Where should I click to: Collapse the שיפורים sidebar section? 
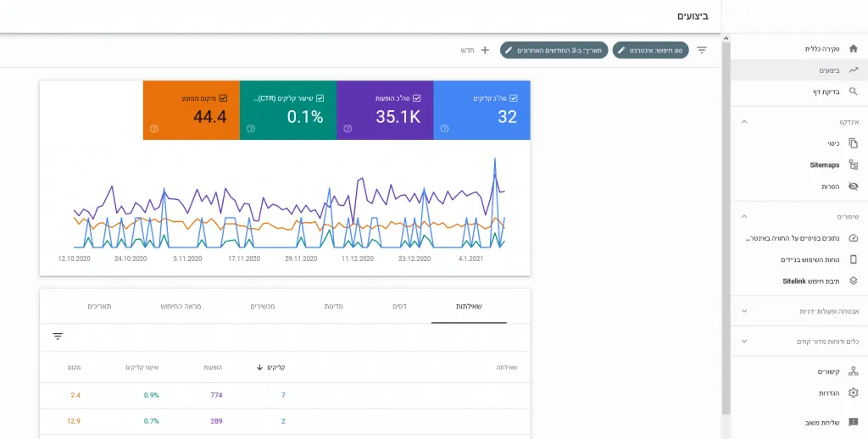[744, 217]
